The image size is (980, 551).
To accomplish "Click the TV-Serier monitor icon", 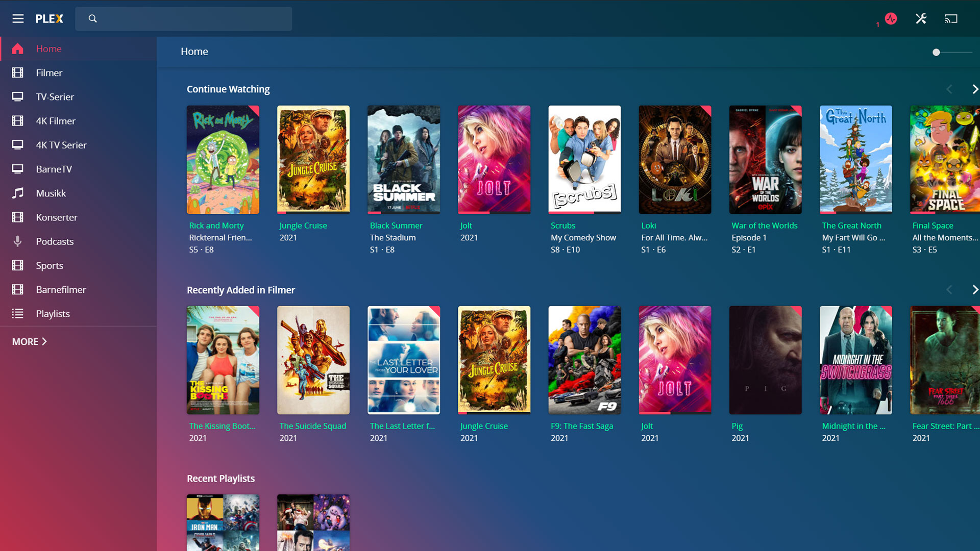I will 18,97.
